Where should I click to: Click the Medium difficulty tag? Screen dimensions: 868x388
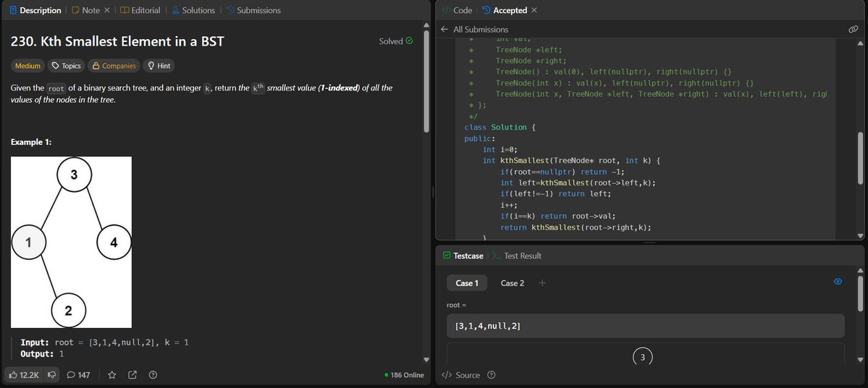tap(28, 66)
